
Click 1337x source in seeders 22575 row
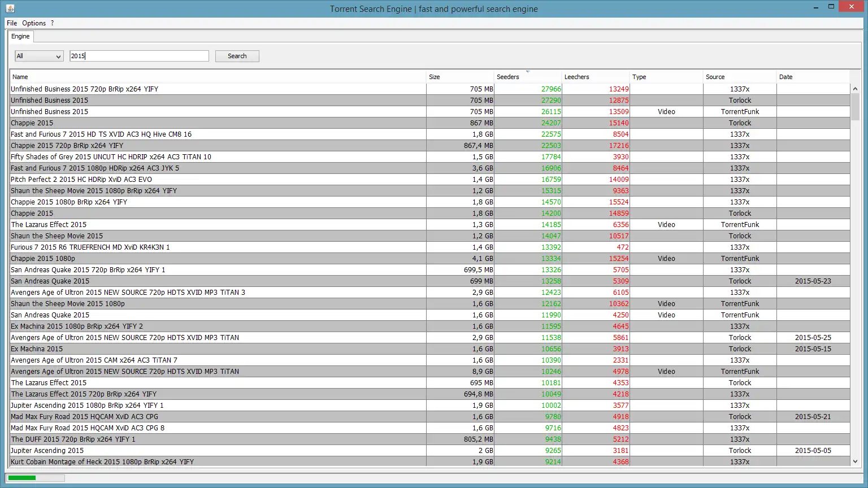coord(740,134)
